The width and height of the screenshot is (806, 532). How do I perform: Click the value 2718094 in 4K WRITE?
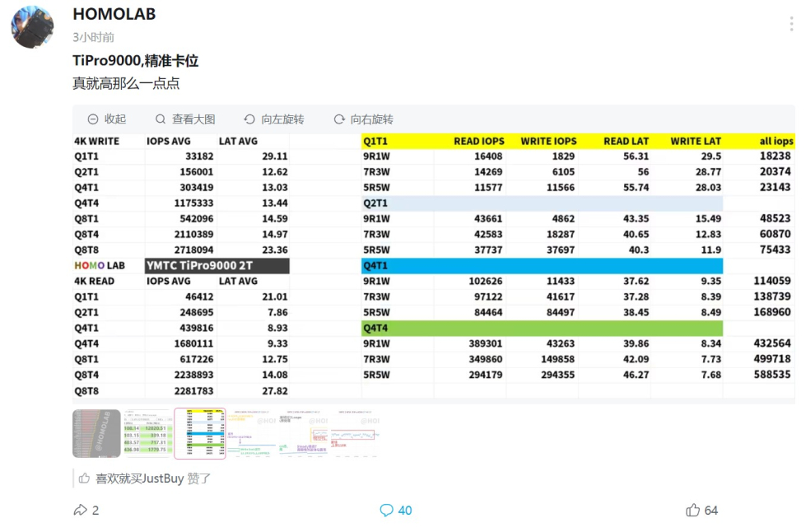pyautogui.click(x=193, y=250)
